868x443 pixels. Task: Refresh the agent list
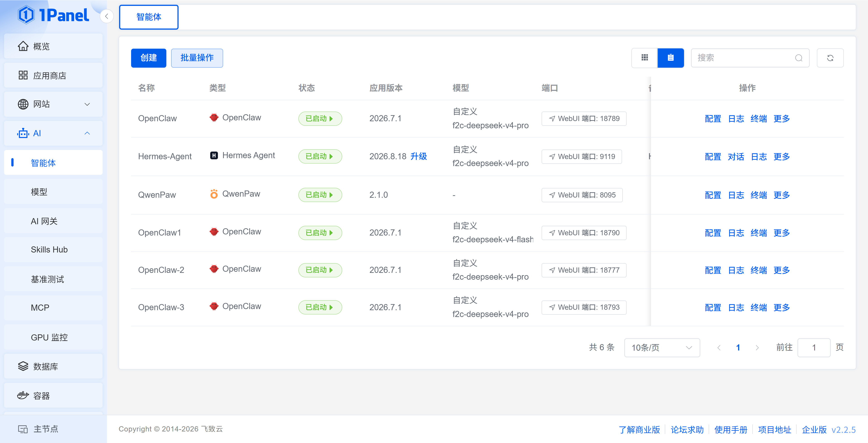tap(830, 58)
